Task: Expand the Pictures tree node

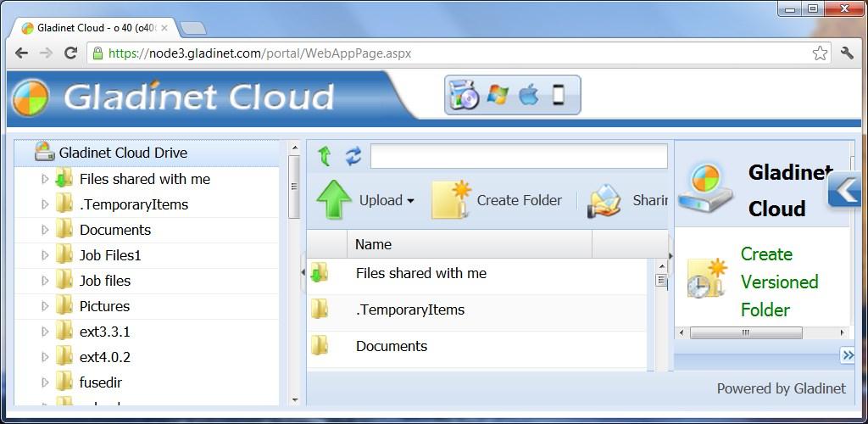Action: (x=46, y=306)
